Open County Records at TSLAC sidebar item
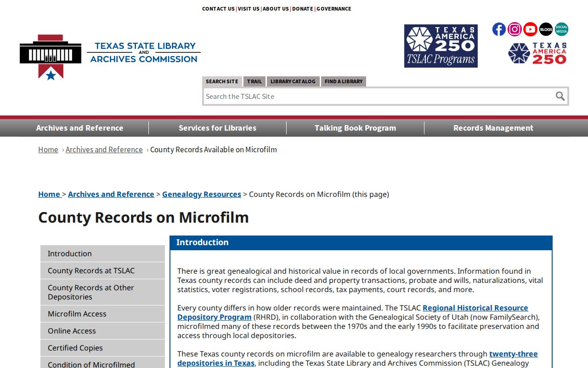Screen dimensions: 588x368 102,270
